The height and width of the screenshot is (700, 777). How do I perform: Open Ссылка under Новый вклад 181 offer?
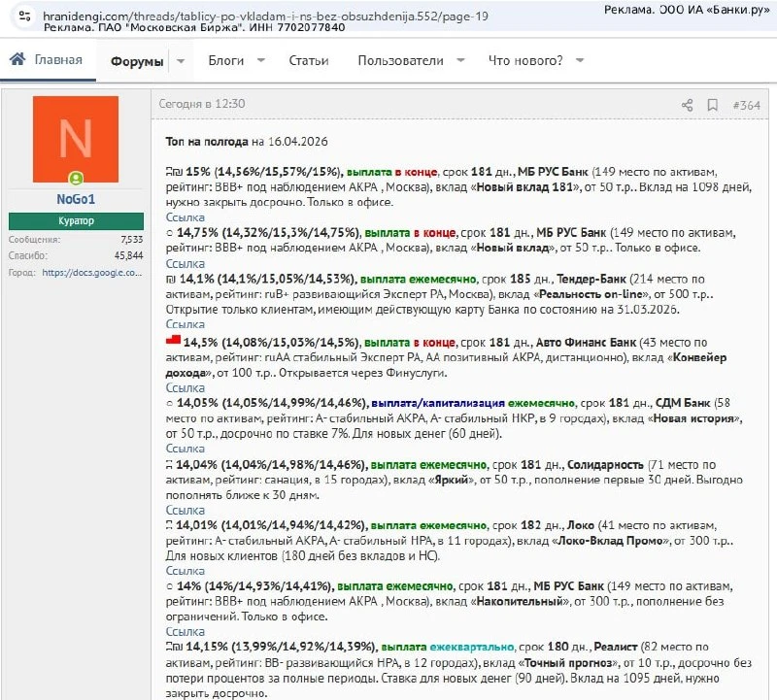pyautogui.click(x=185, y=217)
